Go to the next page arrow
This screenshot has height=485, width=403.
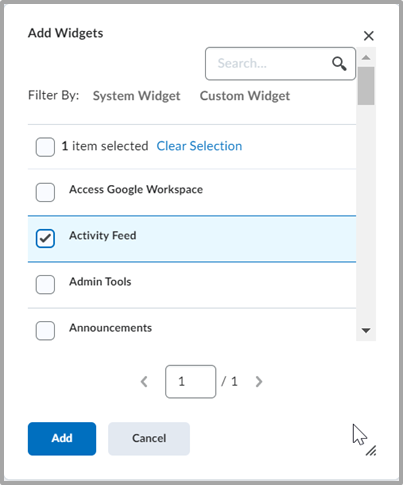tap(259, 382)
